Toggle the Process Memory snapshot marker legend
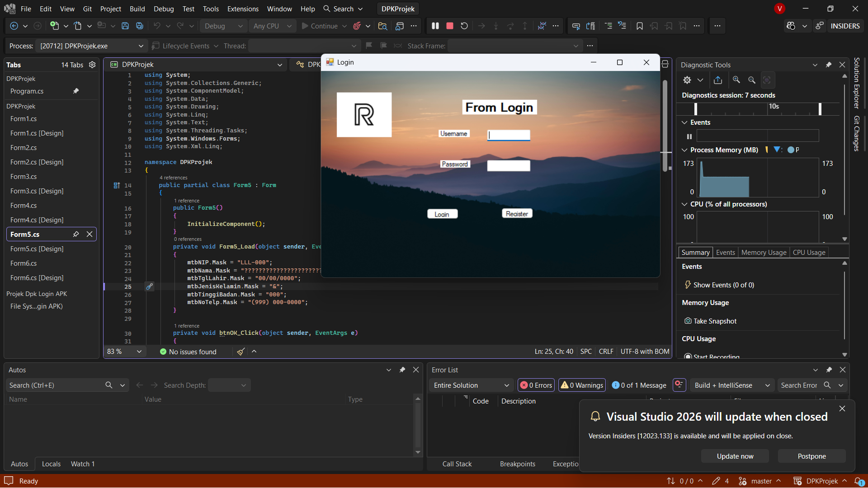This screenshot has height=488, width=868. pyautogui.click(x=778, y=150)
